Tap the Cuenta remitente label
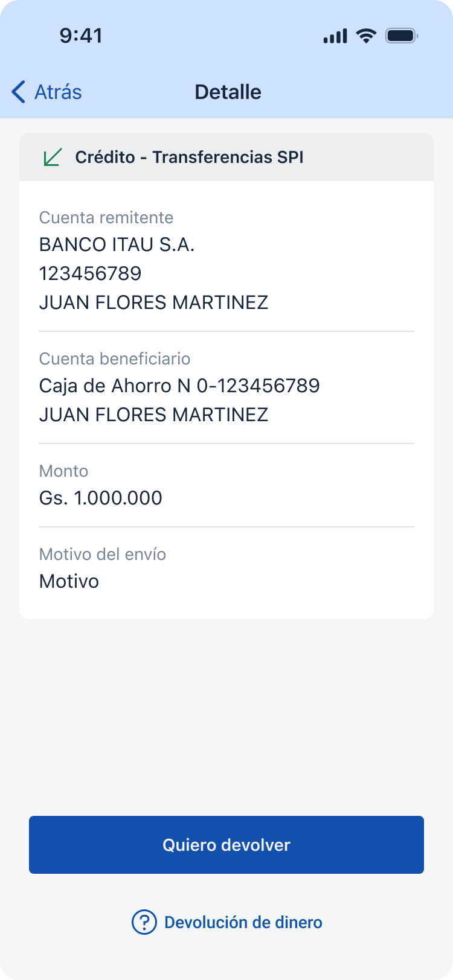The height and width of the screenshot is (980, 453). (x=106, y=217)
